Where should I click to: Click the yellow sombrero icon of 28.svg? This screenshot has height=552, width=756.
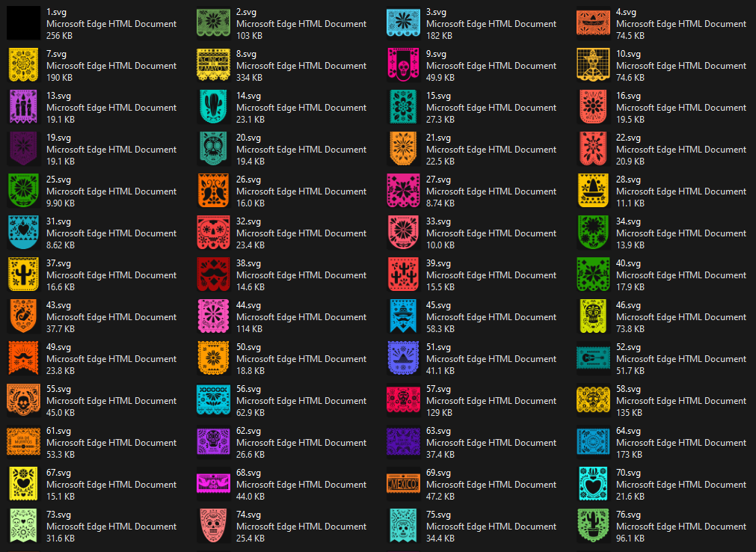click(x=593, y=191)
